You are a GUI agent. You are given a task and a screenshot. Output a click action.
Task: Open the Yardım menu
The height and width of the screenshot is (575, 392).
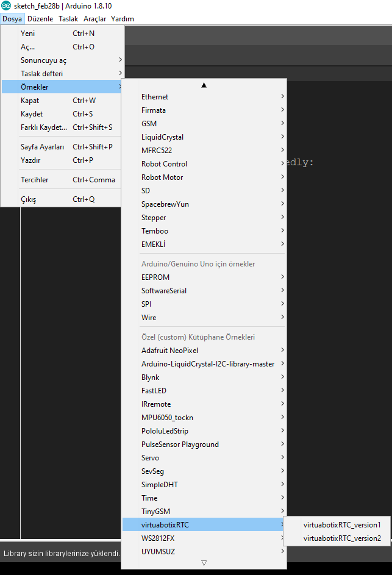123,19
